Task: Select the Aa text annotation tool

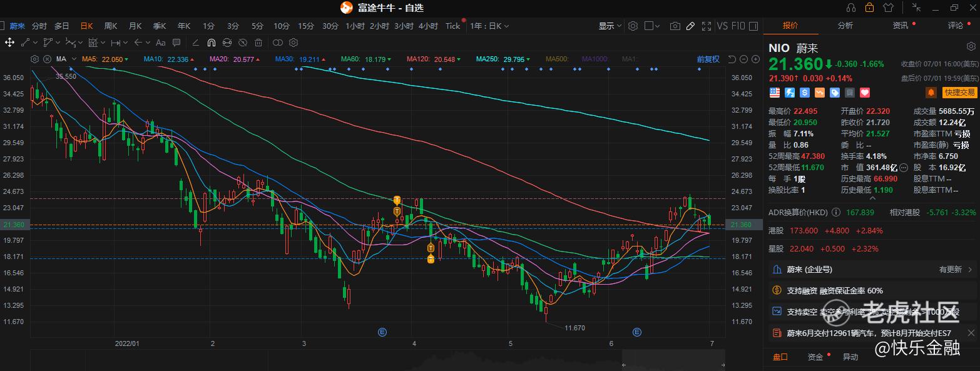Action: click(160, 43)
